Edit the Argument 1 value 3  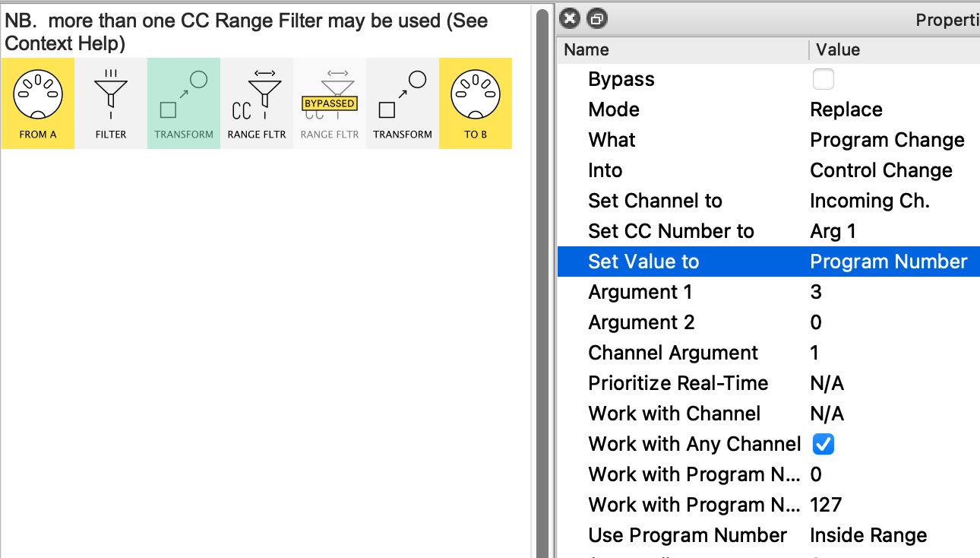click(x=816, y=292)
